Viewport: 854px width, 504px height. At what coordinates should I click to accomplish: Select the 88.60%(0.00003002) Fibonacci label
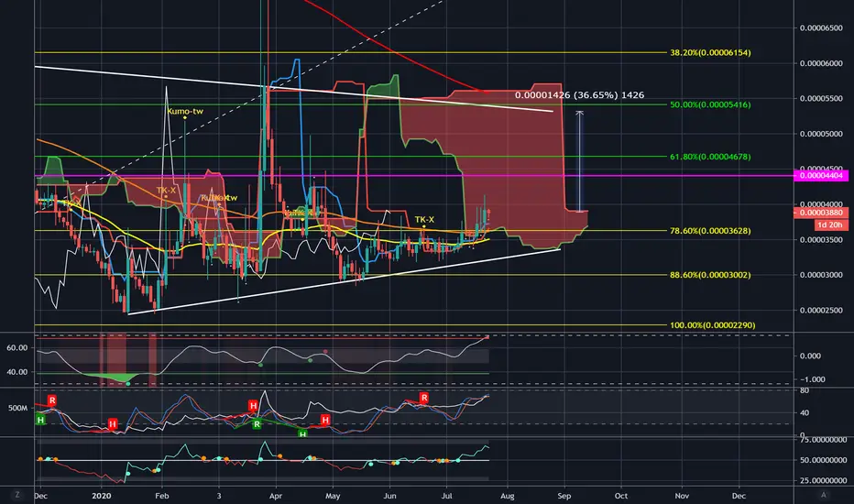[x=710, y=275]
